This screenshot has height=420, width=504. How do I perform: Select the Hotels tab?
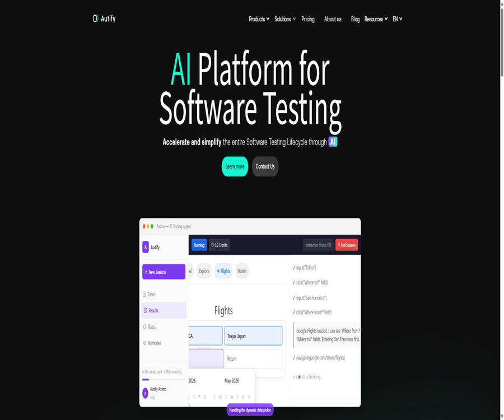pos(242,271)
